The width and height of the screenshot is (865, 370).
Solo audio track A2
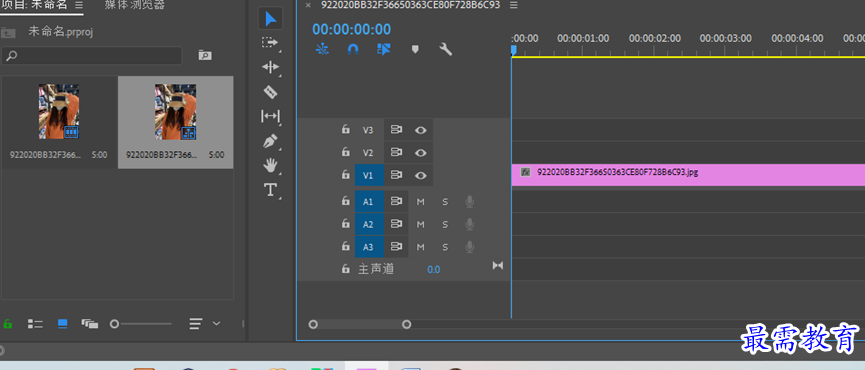[445, 224]
